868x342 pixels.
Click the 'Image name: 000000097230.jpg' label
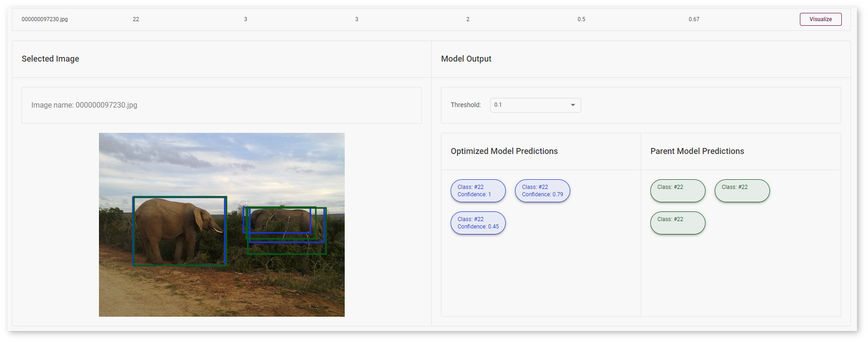coord(84,105)
